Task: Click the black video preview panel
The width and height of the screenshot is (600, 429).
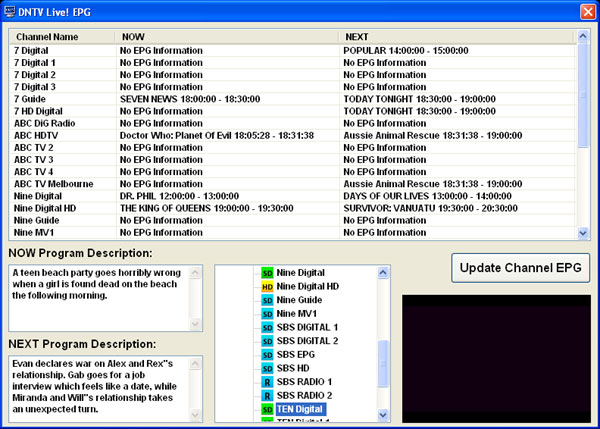Action: (496, 359)
